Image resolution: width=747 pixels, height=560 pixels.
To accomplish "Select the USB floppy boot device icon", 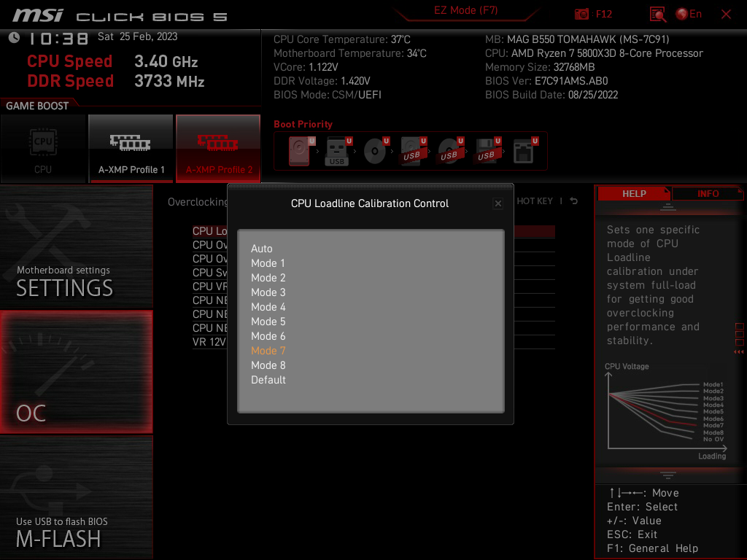I will click(x=487, y=151).
